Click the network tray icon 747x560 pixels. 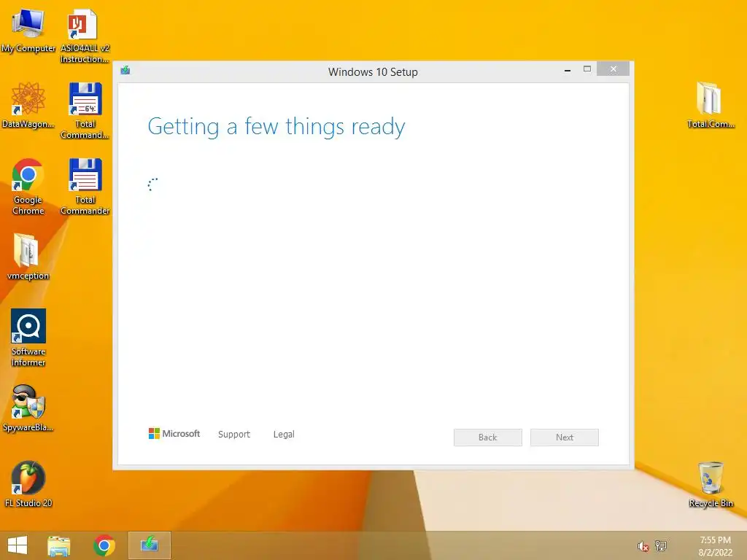point(661,545)
